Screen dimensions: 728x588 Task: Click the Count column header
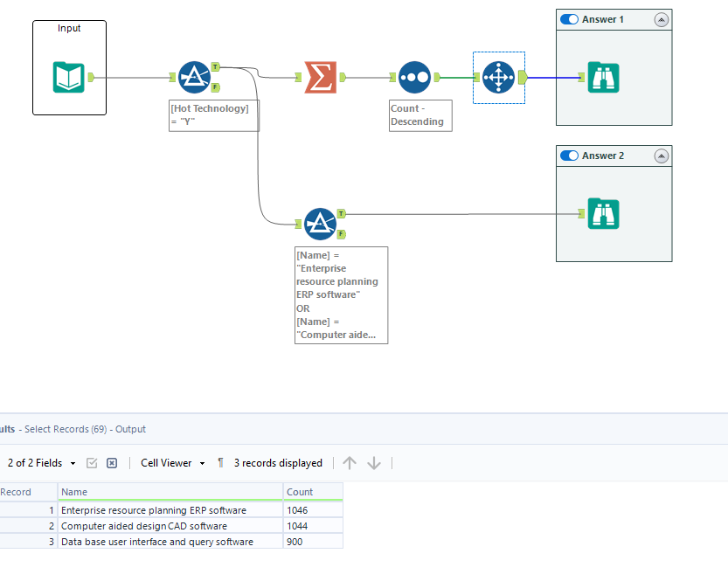tap(312, 492)
